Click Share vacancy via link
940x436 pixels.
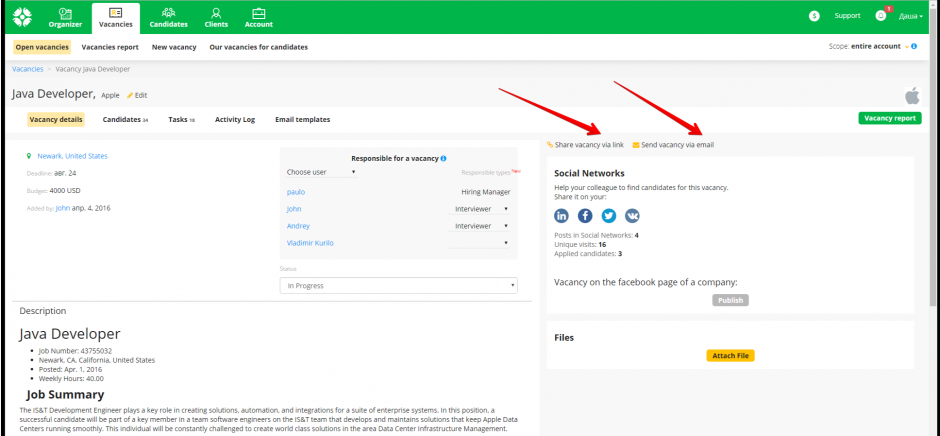tap(586, 145)
